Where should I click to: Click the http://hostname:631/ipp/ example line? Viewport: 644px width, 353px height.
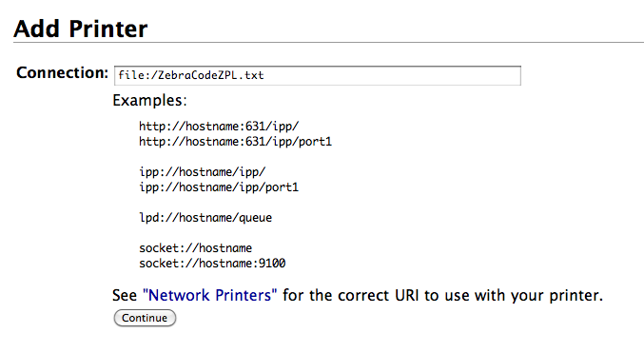coord(219,127)
